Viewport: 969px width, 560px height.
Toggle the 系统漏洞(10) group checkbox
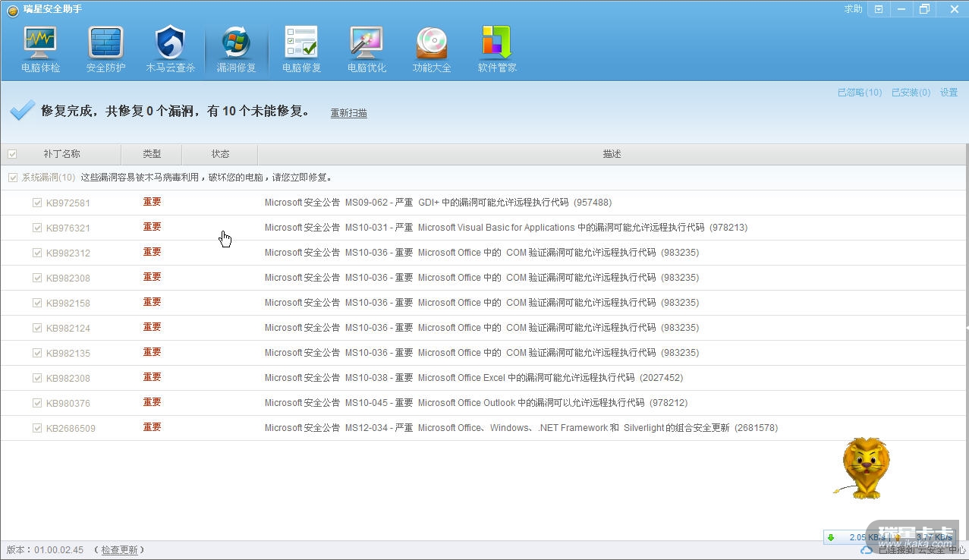[12, 178]
